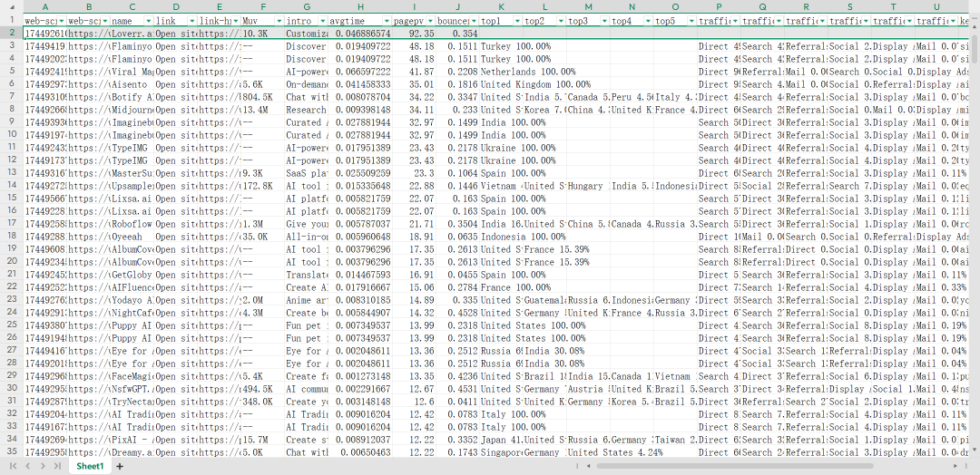This screenshot has width=980, height=475.
Task: Select the Japan 41. top1 cell
Action: (501, 440)
